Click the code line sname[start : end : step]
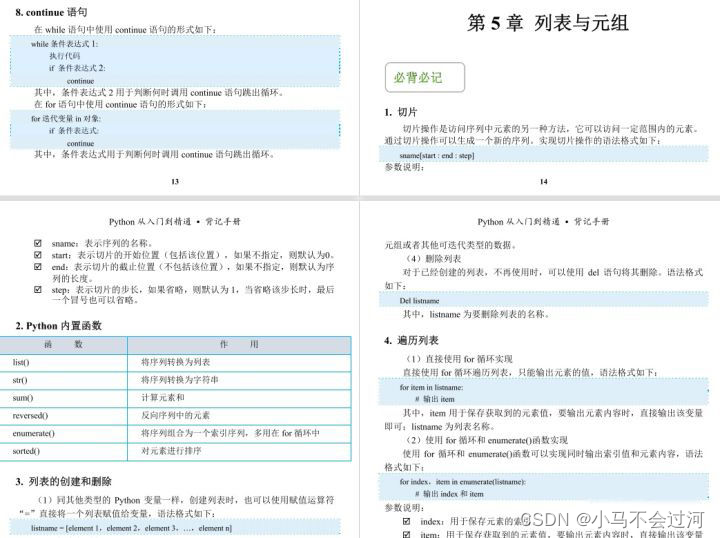Screen dimensions: 720x538 437,156
